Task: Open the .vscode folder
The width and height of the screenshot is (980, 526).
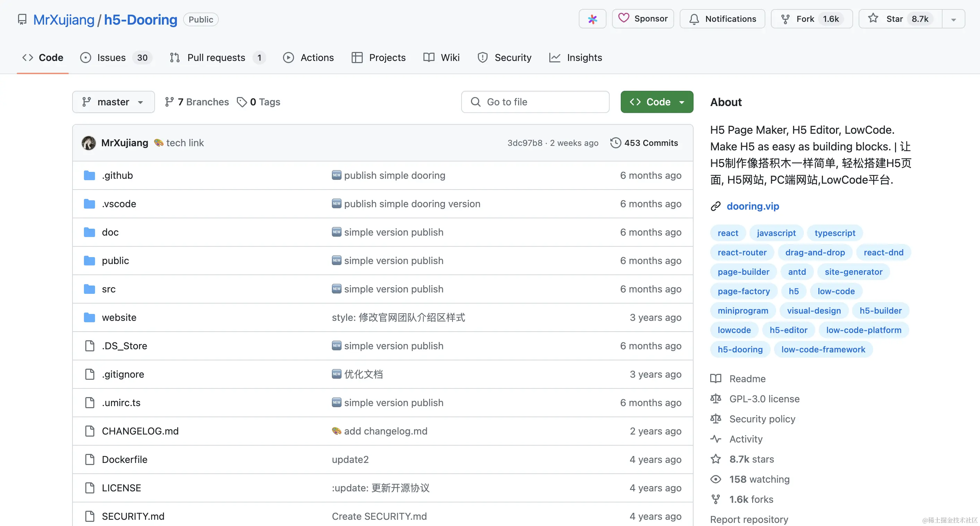Action: 119,204
